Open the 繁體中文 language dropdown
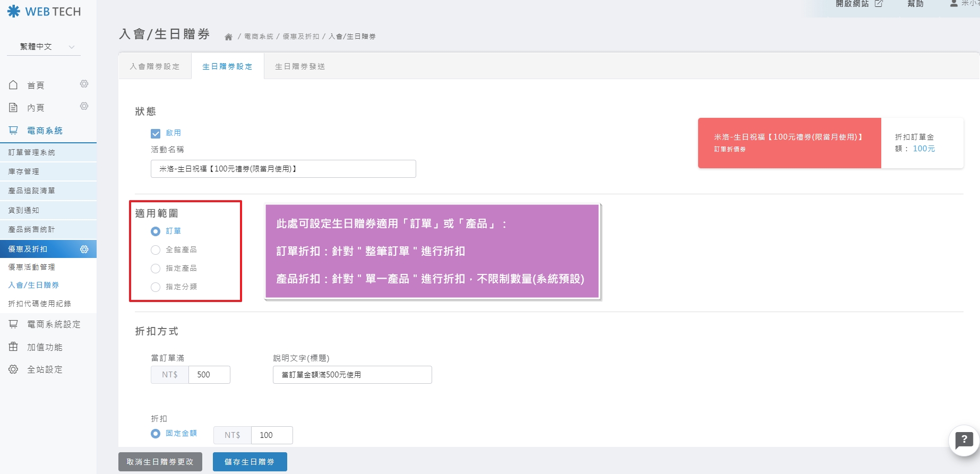The image size is (980, 474). 44,47
